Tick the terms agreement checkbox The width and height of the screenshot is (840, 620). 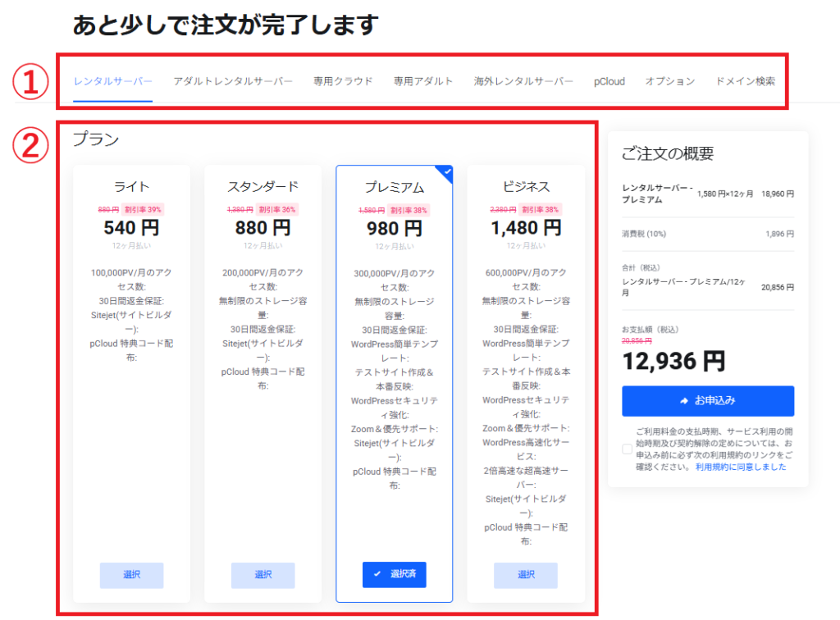click(628, 449)
